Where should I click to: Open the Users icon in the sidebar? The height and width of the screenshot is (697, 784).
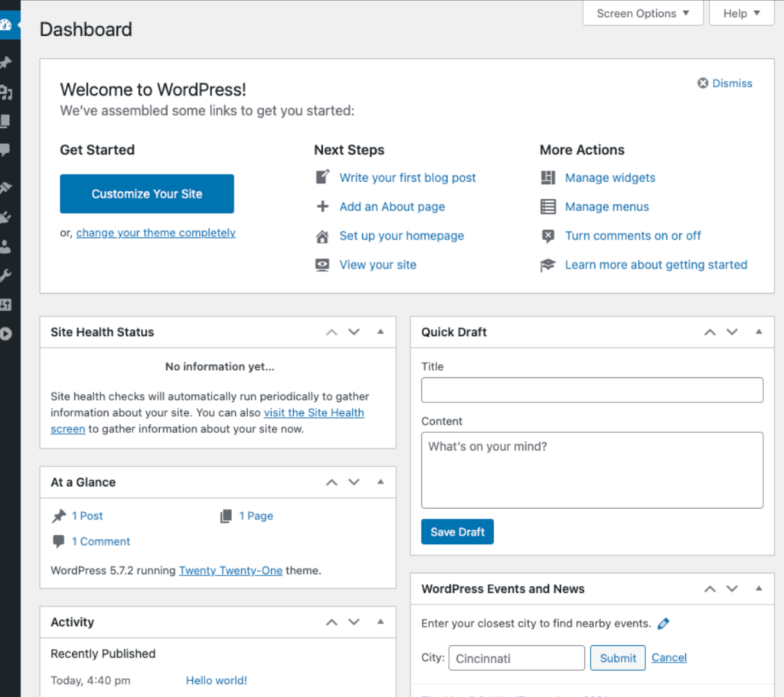click(x=6, y=246)
